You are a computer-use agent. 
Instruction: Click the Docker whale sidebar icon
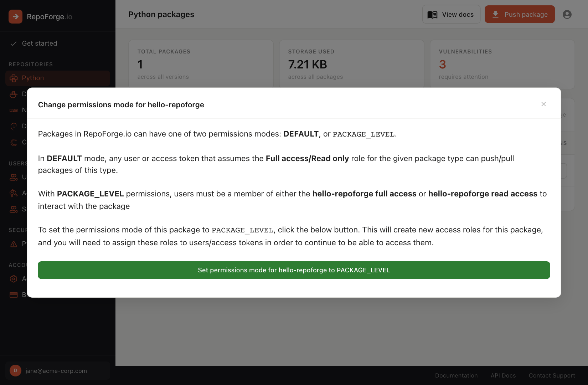pos(14,94)
